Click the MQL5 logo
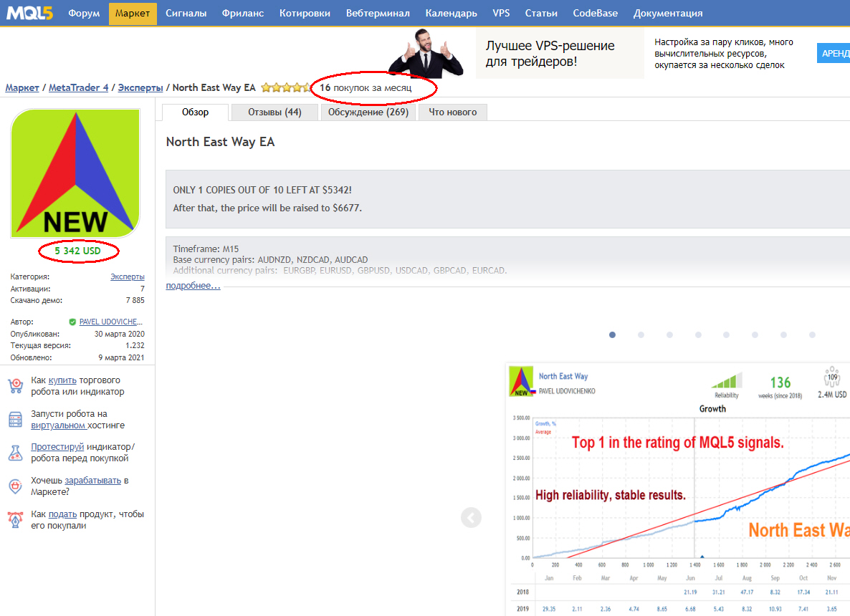This screenshot has width=850, height=616. point(29,13)
